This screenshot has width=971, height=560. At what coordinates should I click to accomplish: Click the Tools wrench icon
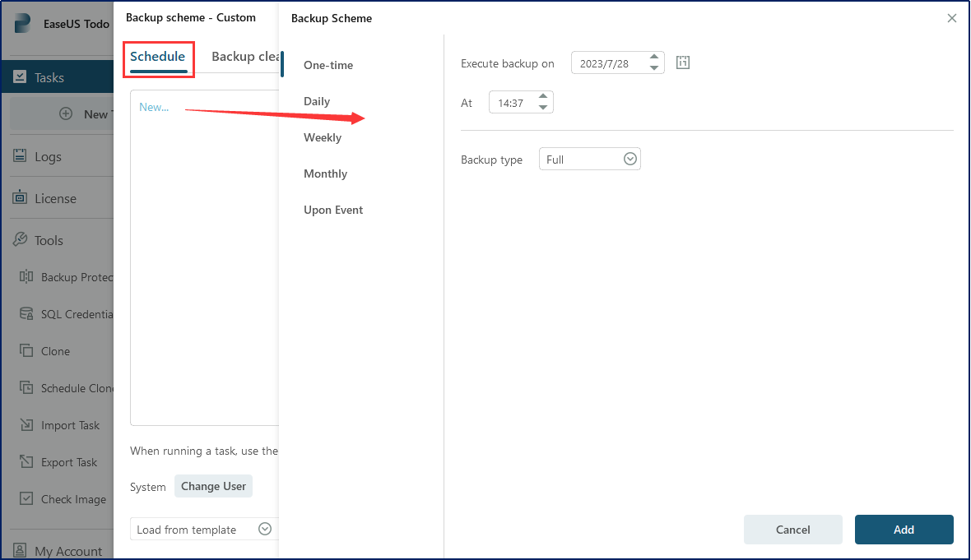pos(20,240)
